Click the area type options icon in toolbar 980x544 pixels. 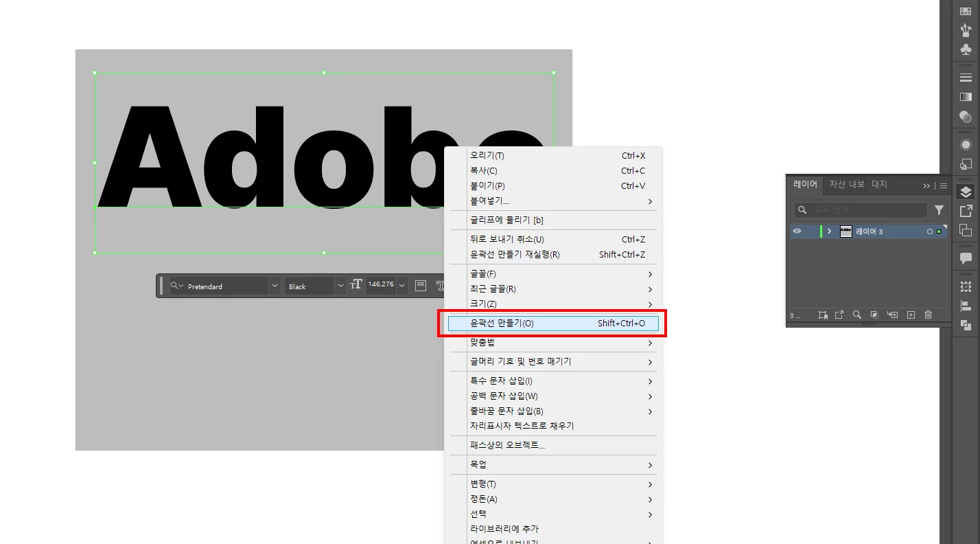pyautogui.click(x=421, y=285)
